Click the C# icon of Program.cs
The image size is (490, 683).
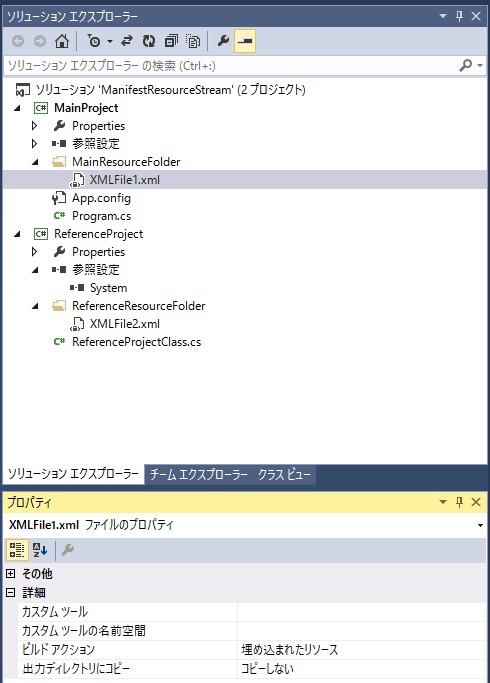(59, 216)
